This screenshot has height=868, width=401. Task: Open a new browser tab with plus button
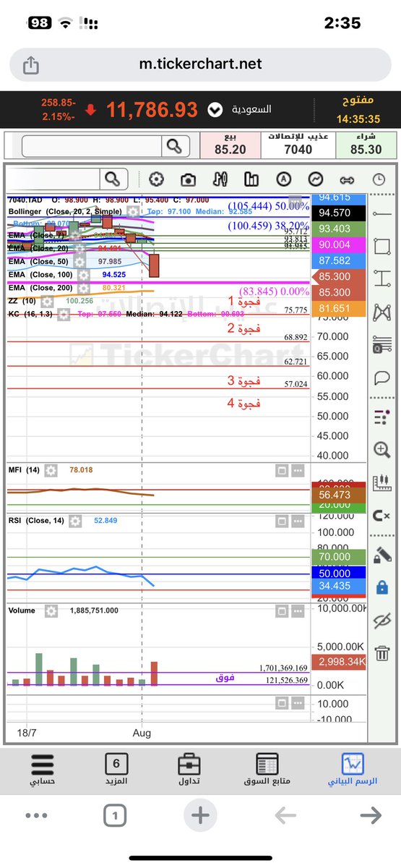tap(200, 816)
